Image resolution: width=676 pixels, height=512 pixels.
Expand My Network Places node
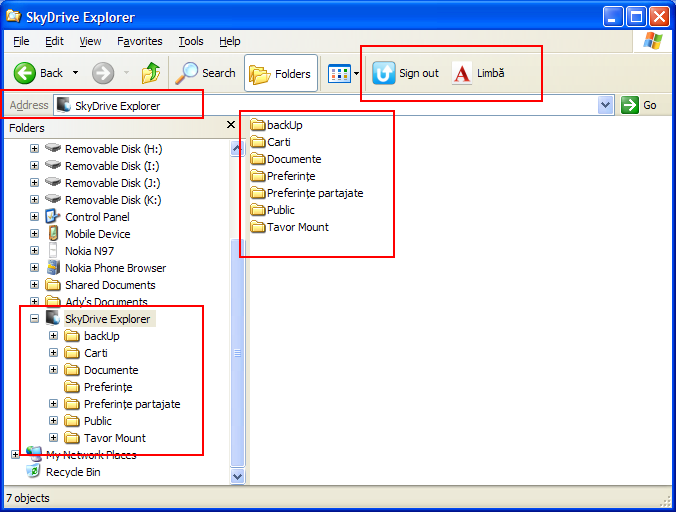pos(16,455)
